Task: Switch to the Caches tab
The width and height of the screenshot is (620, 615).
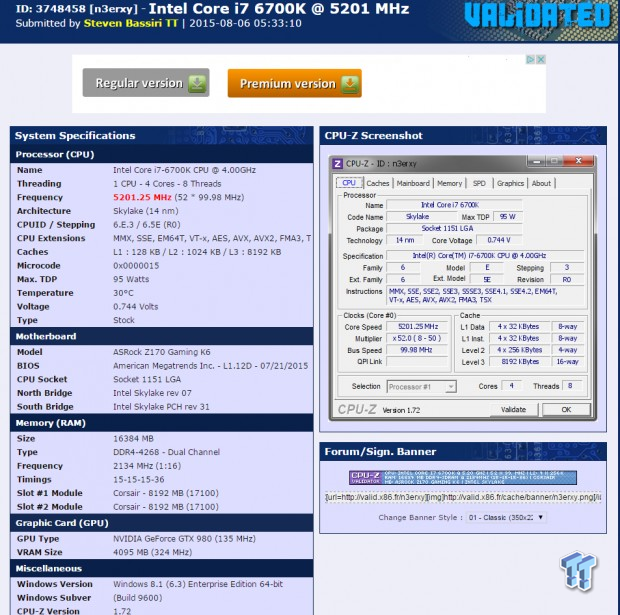Action: click(378, 183)
